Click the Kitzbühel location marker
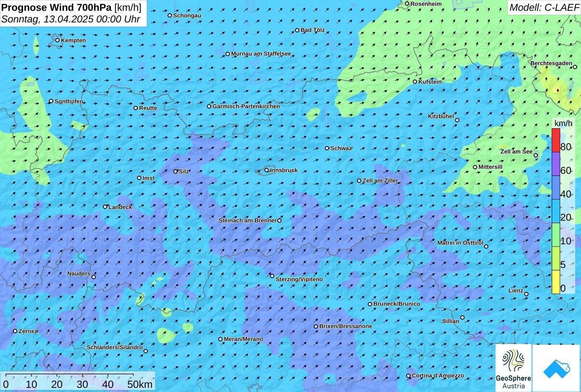Screen dimensions: 581x392 tap(457, 120)
